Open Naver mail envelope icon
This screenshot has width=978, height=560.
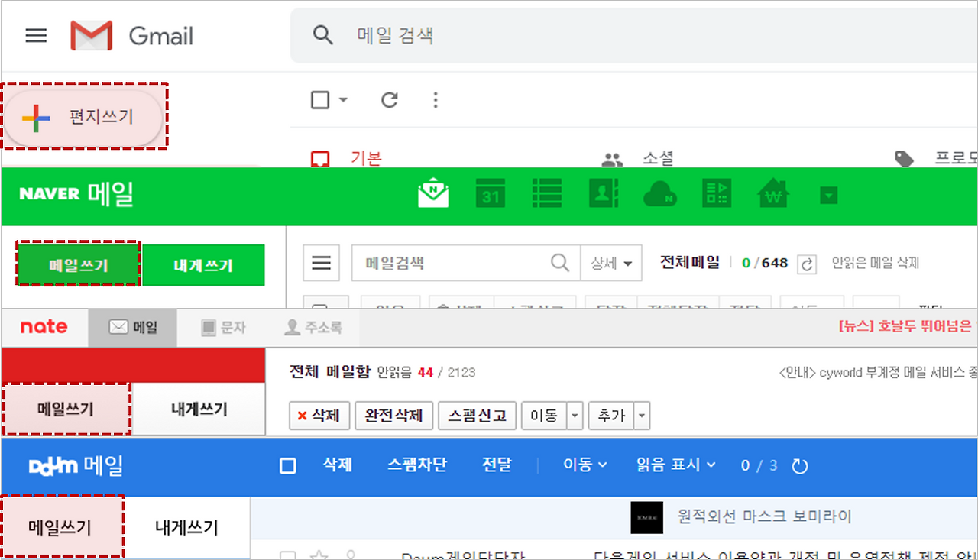point(433,194)
